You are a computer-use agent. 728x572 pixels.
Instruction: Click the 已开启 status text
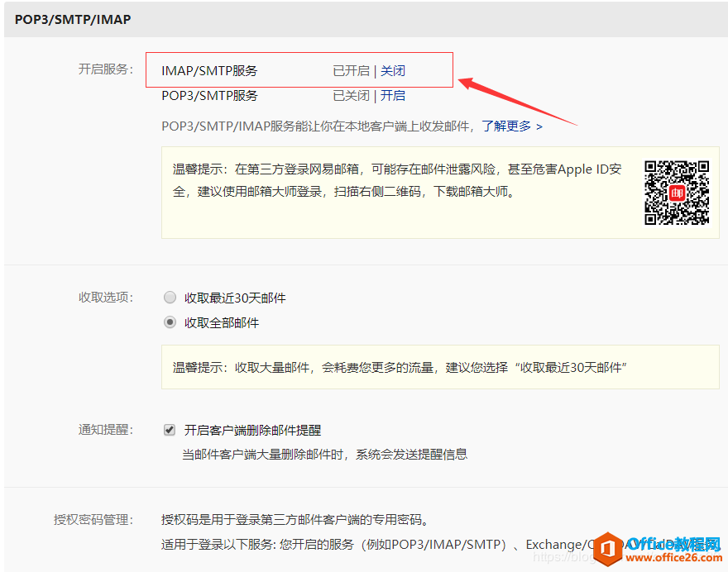tap(351, 71)
